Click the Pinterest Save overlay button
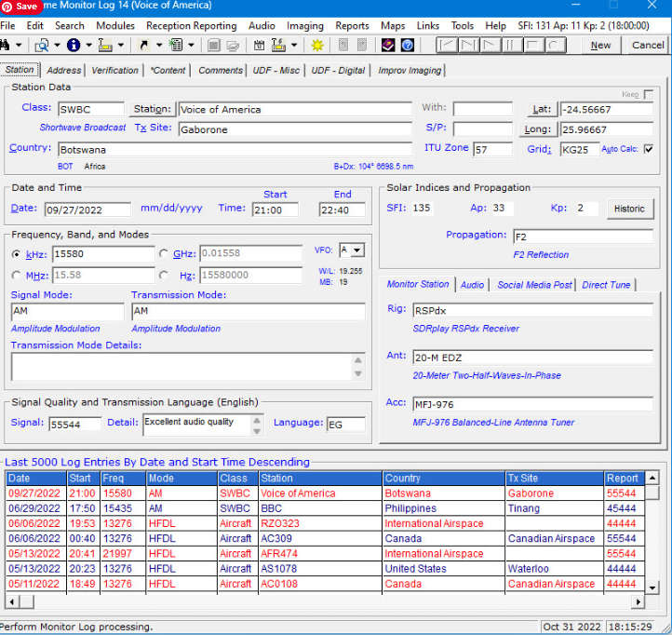The image size is (672, 635). [20, 7]
